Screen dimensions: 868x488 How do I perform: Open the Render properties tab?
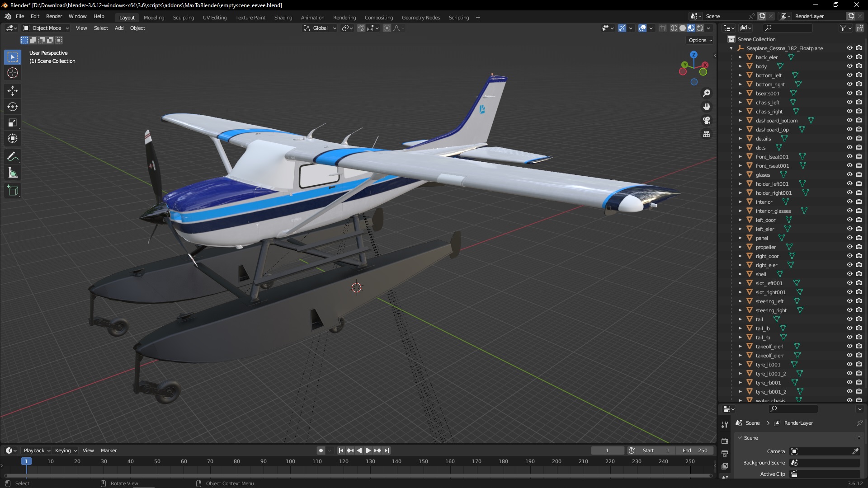(725, 441)
